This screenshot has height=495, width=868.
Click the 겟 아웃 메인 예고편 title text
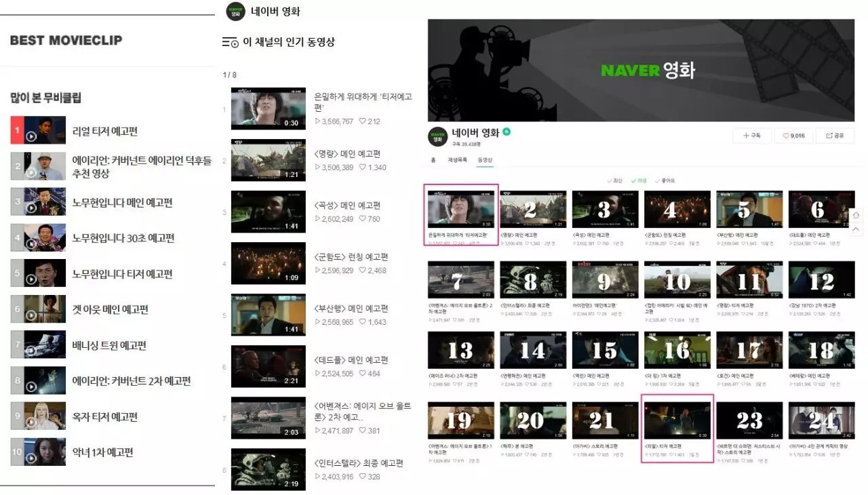click(x=111, y=309)
